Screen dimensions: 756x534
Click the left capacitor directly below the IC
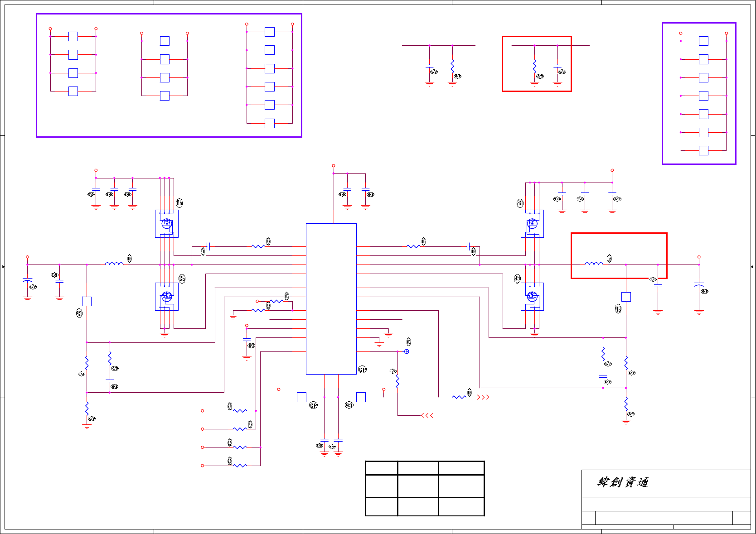[324, 440]
